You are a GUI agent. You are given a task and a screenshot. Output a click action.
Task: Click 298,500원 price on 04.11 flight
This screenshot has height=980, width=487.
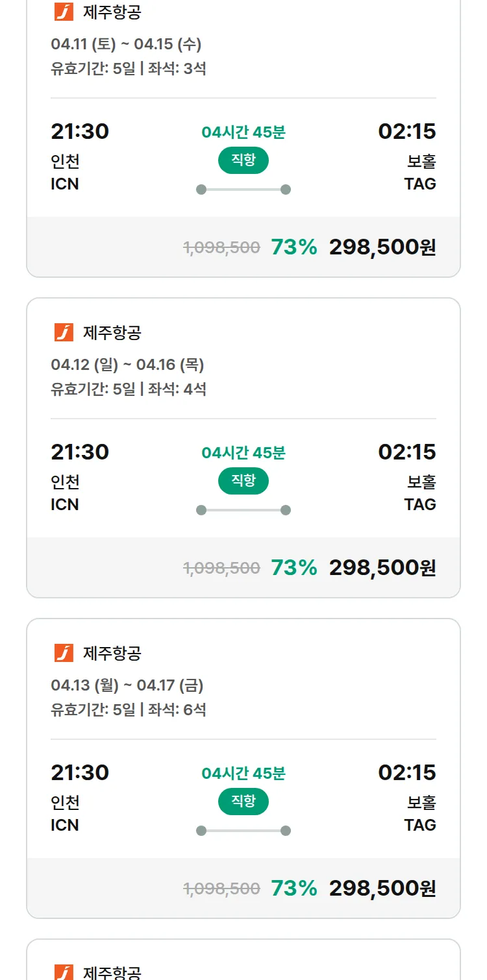tap(382, 247)
